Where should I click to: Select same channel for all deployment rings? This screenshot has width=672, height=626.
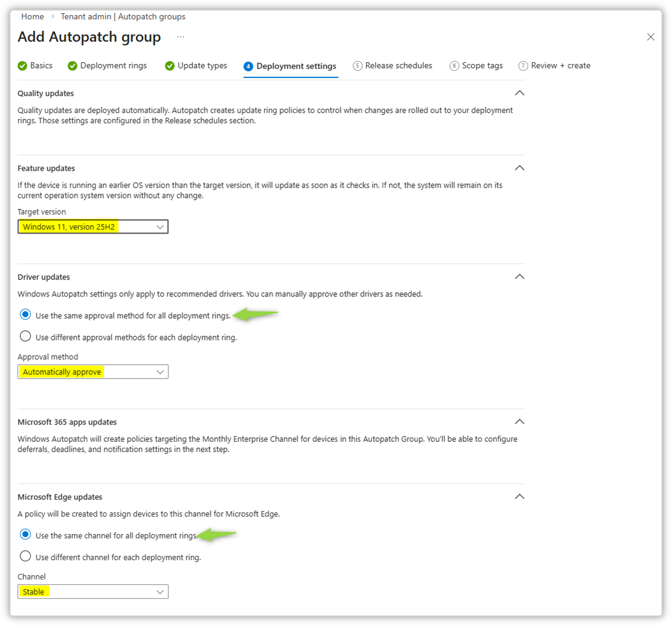pos(25,535)
